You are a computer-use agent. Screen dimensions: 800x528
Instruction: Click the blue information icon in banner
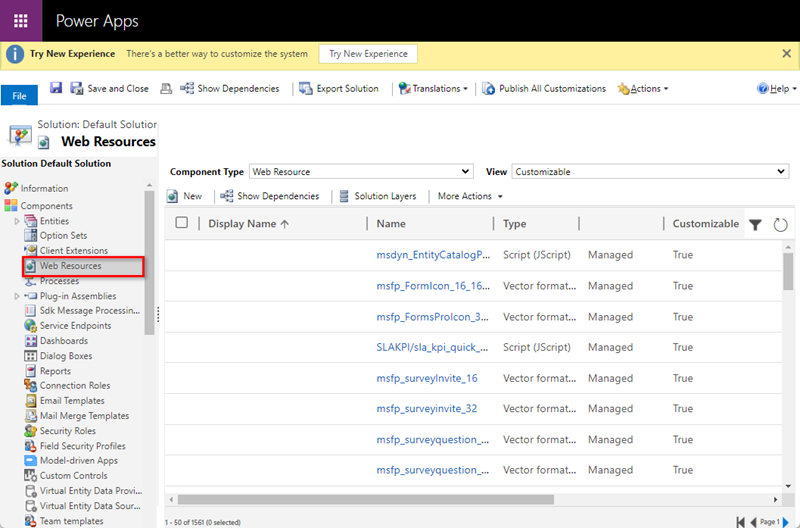15,54
